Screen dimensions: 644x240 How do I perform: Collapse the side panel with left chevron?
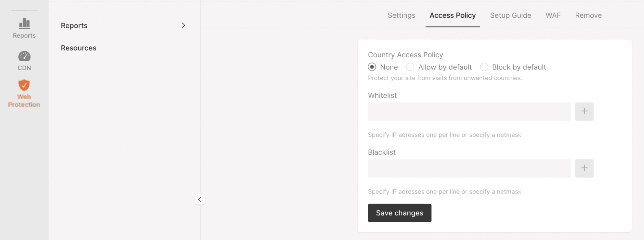point(200,199)
